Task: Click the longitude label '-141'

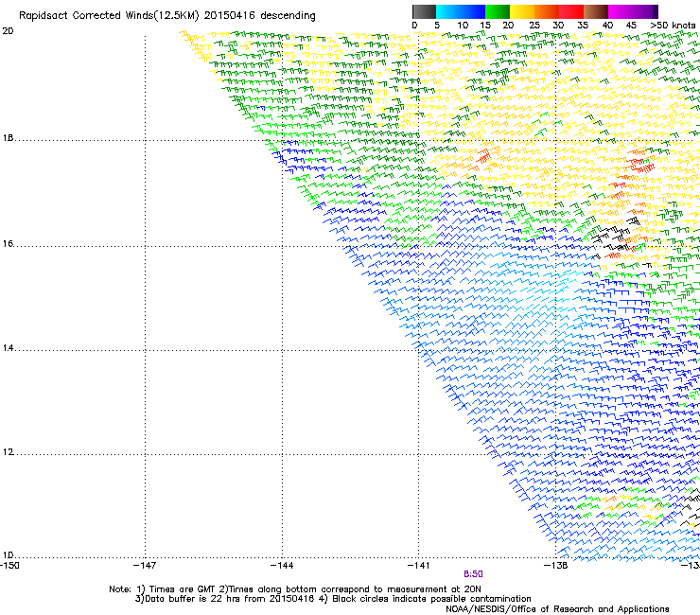Action: pyautogui.click(x=419, y=566)
